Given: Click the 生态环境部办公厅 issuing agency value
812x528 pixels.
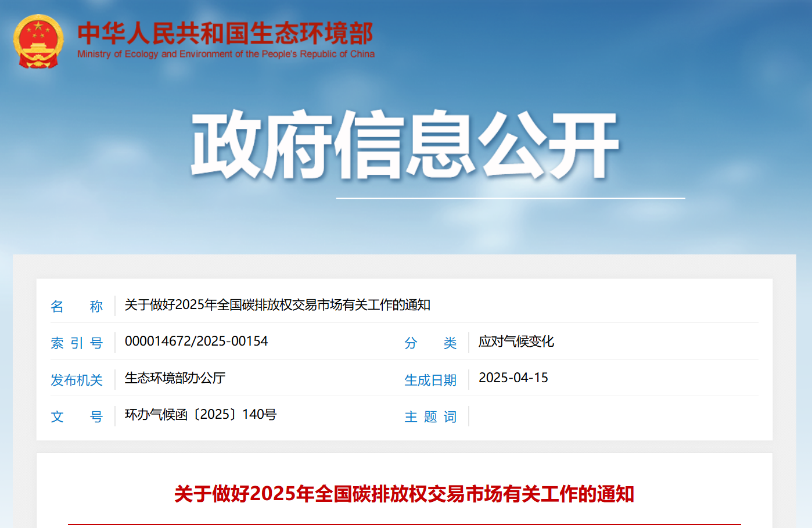Looking at the screenshot, I should click(175, 378).
